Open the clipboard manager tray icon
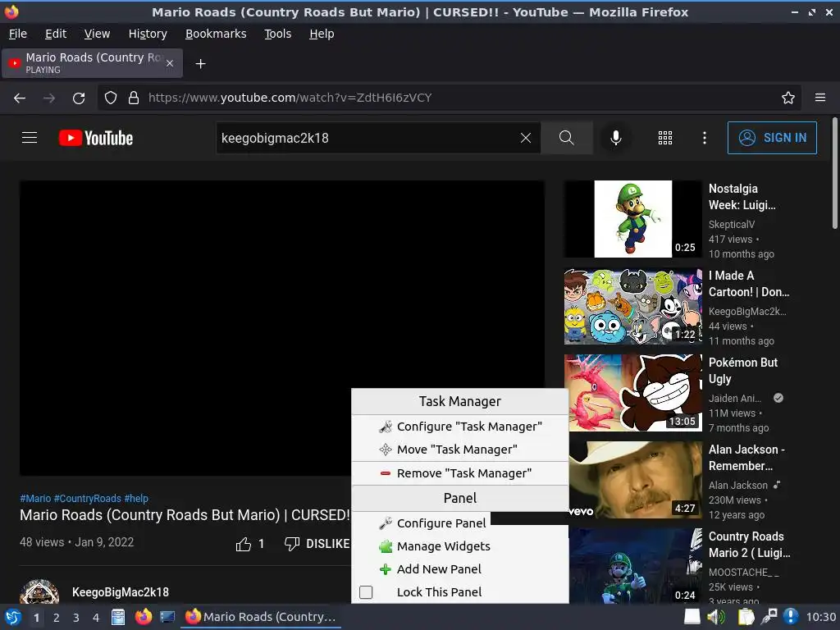This screenshot has height=630, width=840. [745, 617]
